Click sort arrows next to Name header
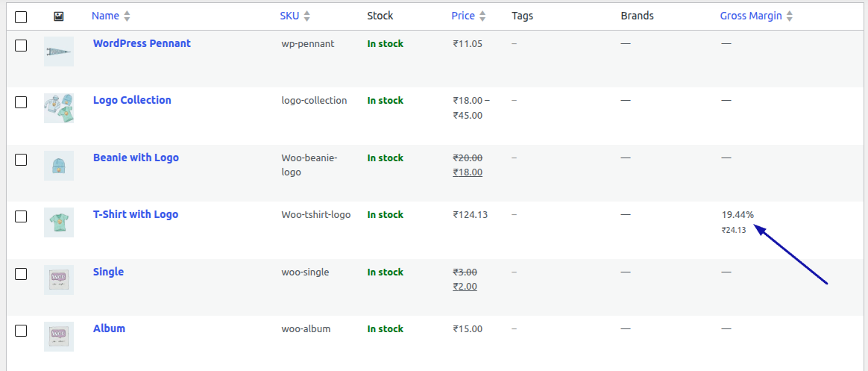 click(x=127, y=16)
